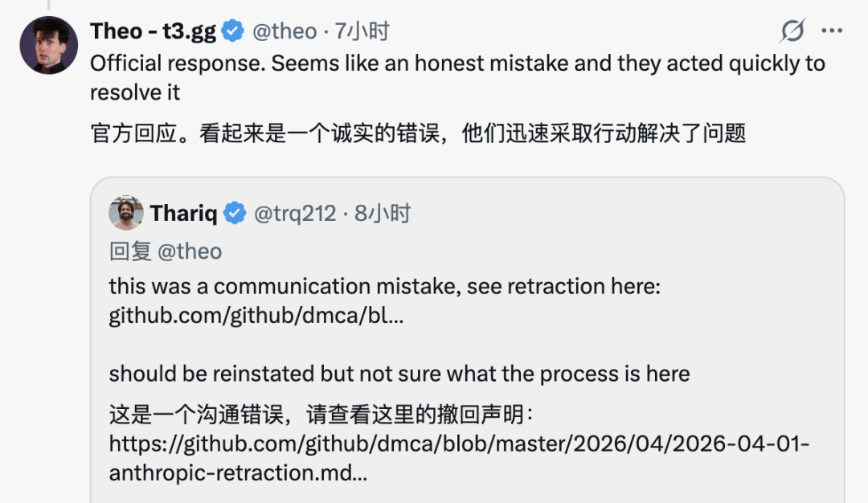Click the 8小时 timestamp on the quoted tweet
868x503 pixels.
[x=383, y=213]
